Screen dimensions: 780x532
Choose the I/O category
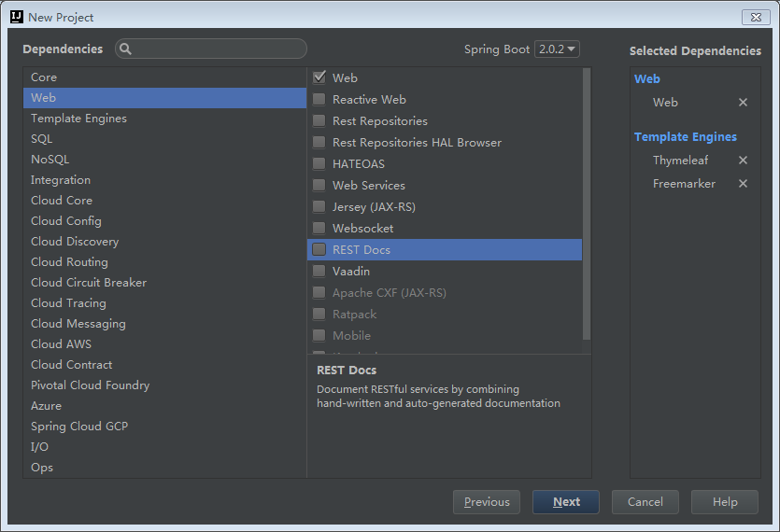pos(164,447)
